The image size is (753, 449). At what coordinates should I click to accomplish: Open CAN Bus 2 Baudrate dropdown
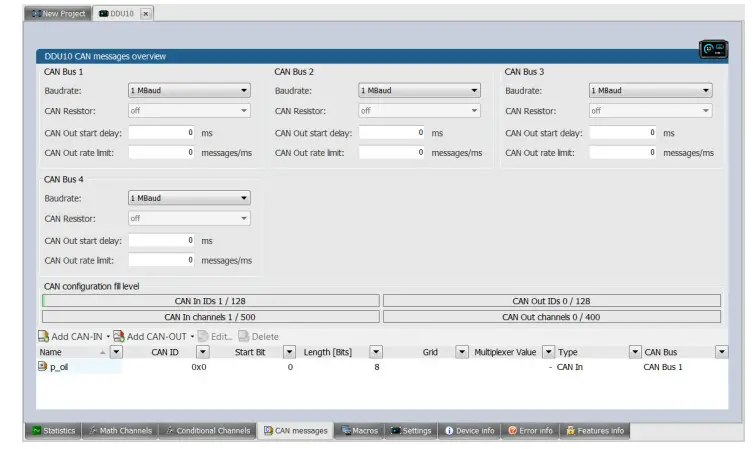[x=419, y=90]
